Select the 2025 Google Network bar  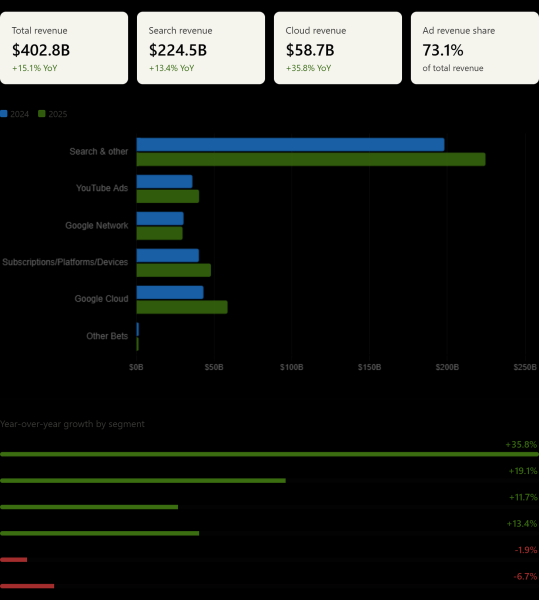160,233
